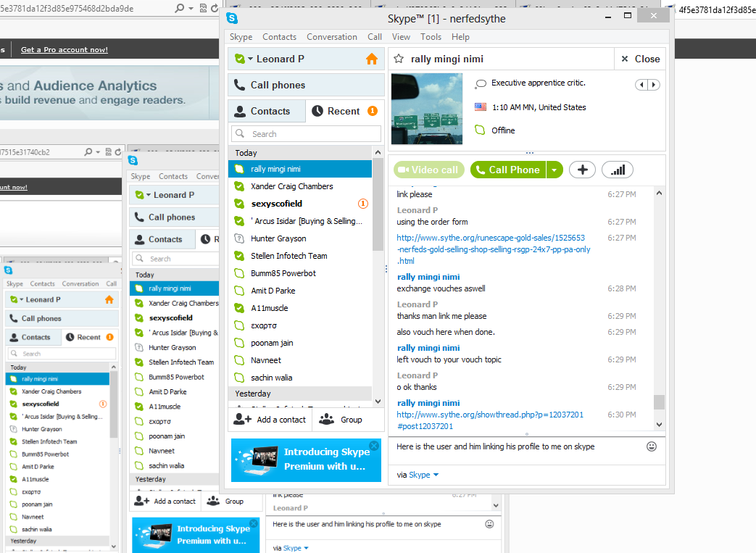
Task: Click Leonard P status icon in front window
Action: click(239, 59)
